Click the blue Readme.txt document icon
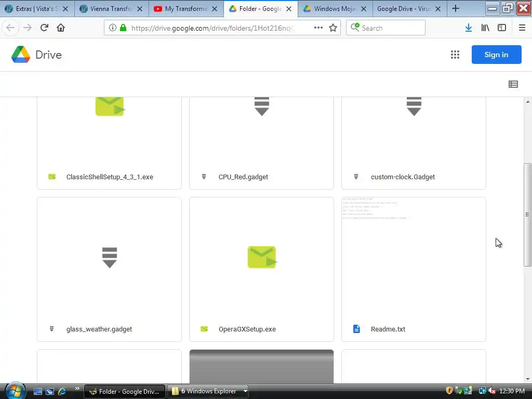 356,329
